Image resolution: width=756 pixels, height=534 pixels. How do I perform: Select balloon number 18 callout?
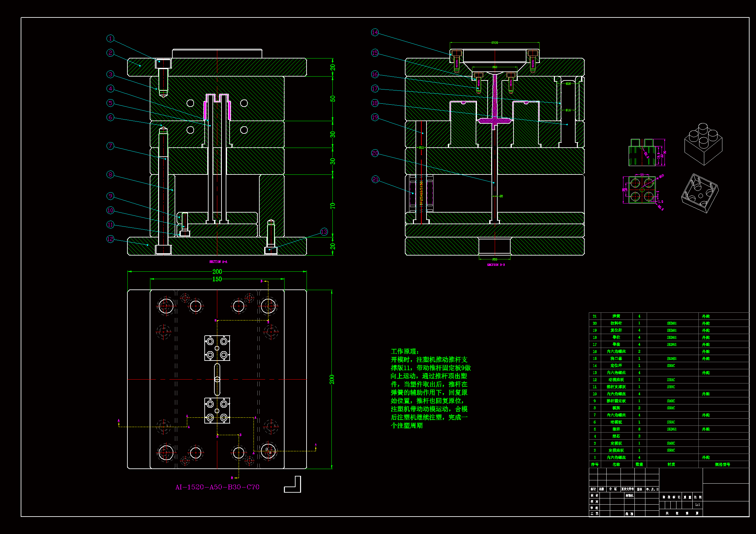(375, 103)
